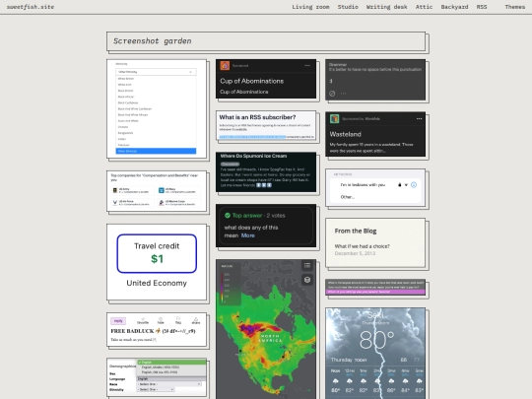Click the block icon in Grammar card
The height and width of the screenshot is (399, 532).
tap(332, 94)
